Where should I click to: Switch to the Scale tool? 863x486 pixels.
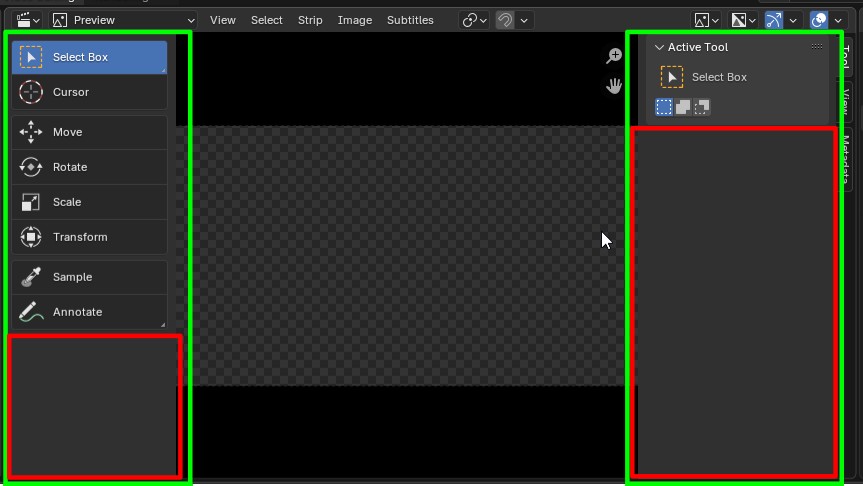click(89, 202)
